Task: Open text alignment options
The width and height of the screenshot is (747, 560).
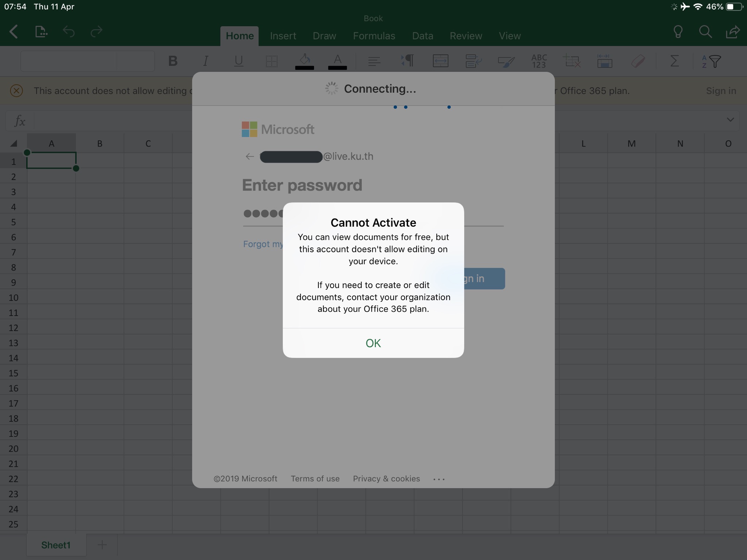Action: 374,61
